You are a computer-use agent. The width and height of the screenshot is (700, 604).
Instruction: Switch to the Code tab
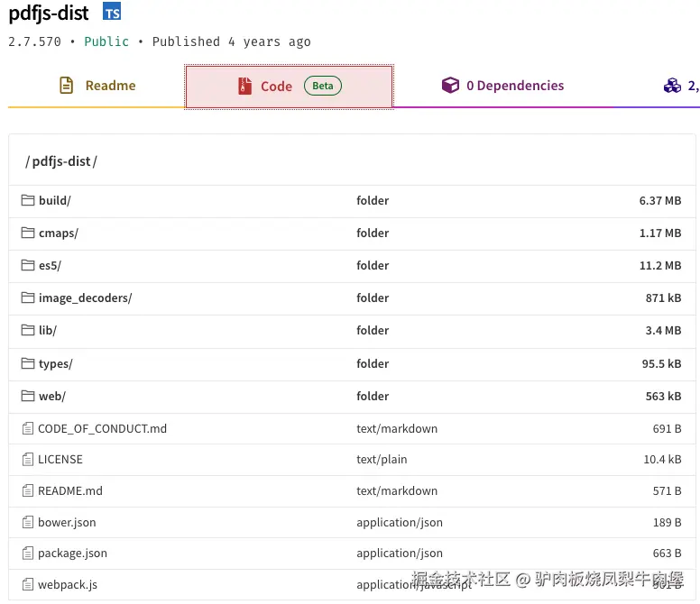tap(289, 87)
